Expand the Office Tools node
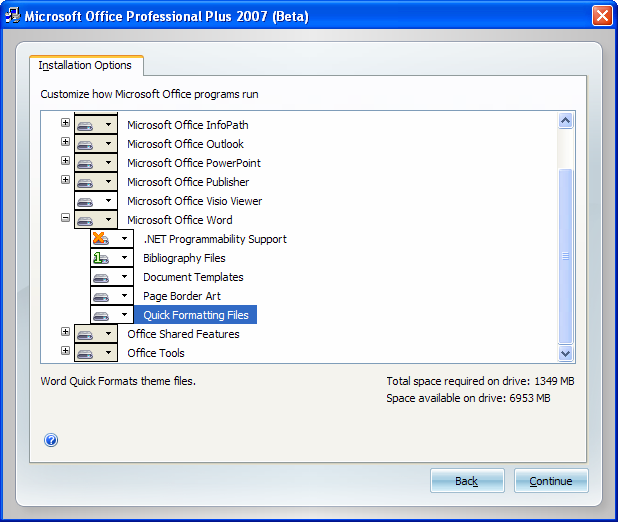Image resolution: width=618 pixels, height=522 pixels. [65, 350]
